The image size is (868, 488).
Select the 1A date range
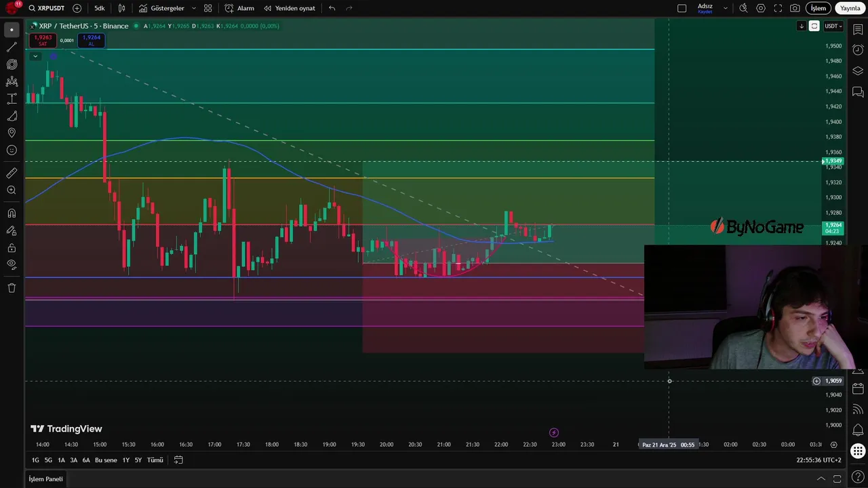[x=61, y=460]
